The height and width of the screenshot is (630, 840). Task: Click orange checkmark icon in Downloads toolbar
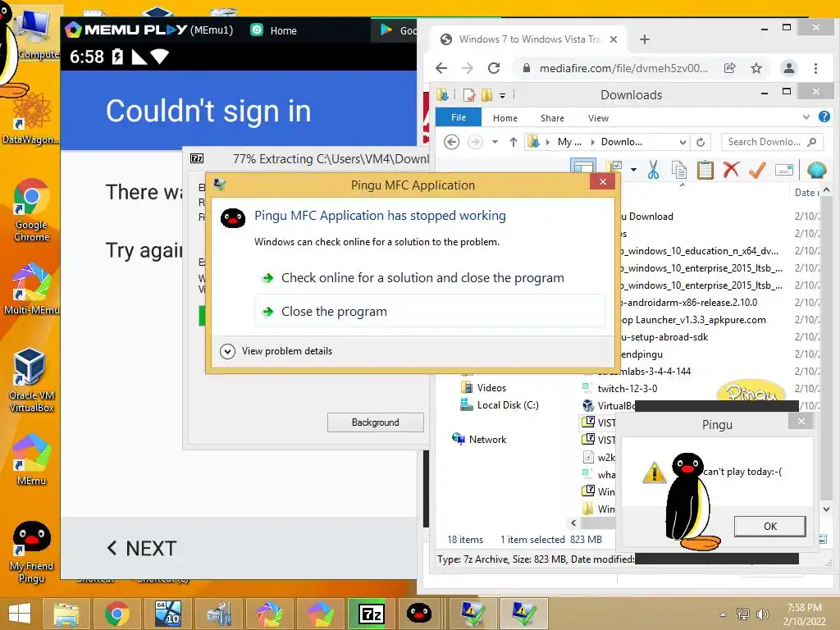click(757, 170)
